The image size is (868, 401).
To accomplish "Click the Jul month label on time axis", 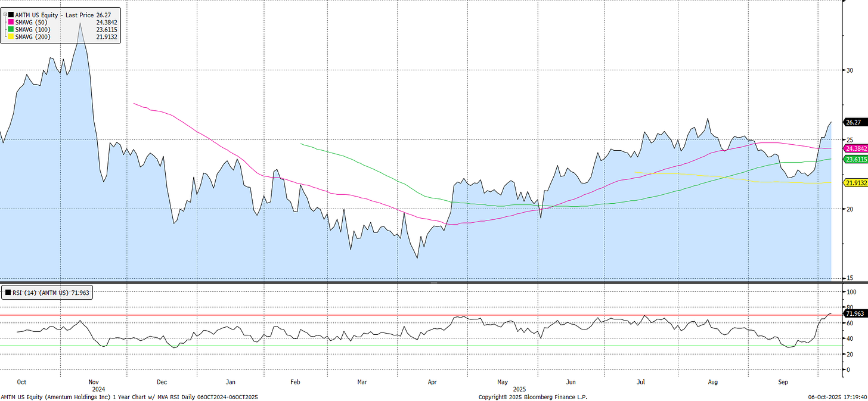I will (x=641, y=381).
